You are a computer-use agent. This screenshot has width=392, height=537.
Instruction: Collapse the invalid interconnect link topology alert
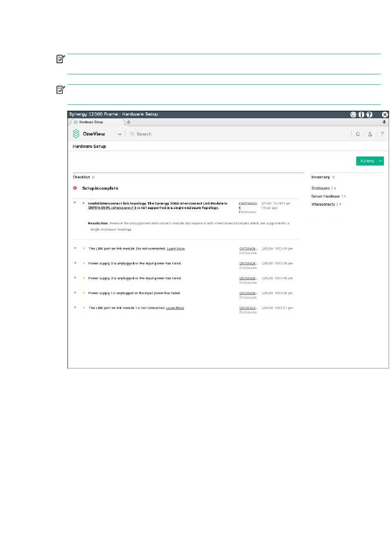pos(75,203)
